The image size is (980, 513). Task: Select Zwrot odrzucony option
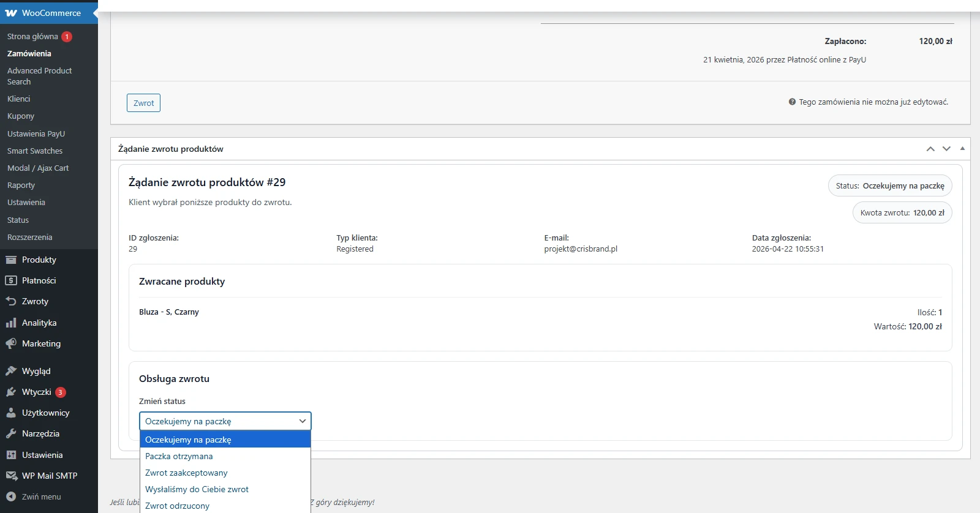225,506
